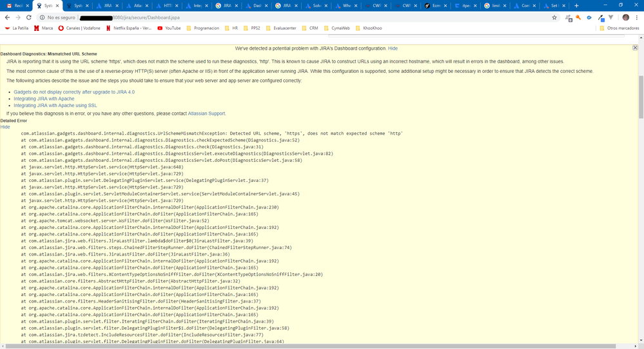Expand the Otros marcadores folder
The width and height of the screenshot is (644, 349).
(620, 28)
